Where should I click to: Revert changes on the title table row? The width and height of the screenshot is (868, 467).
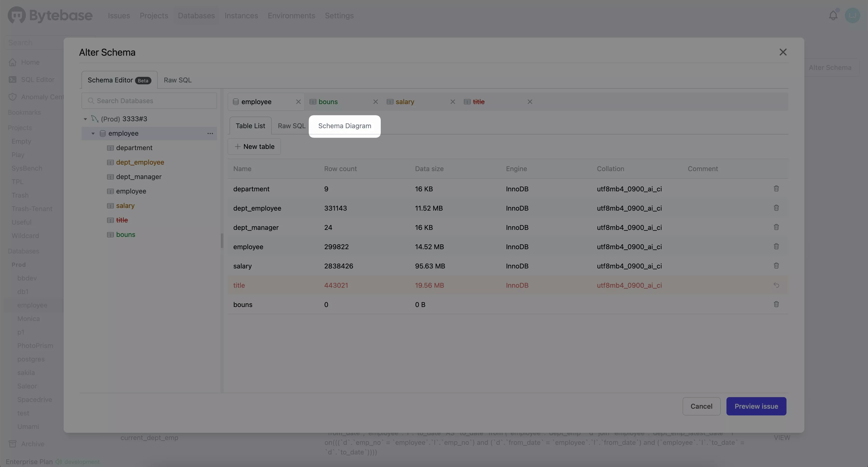pyautogui.click(x=776, y=285)
